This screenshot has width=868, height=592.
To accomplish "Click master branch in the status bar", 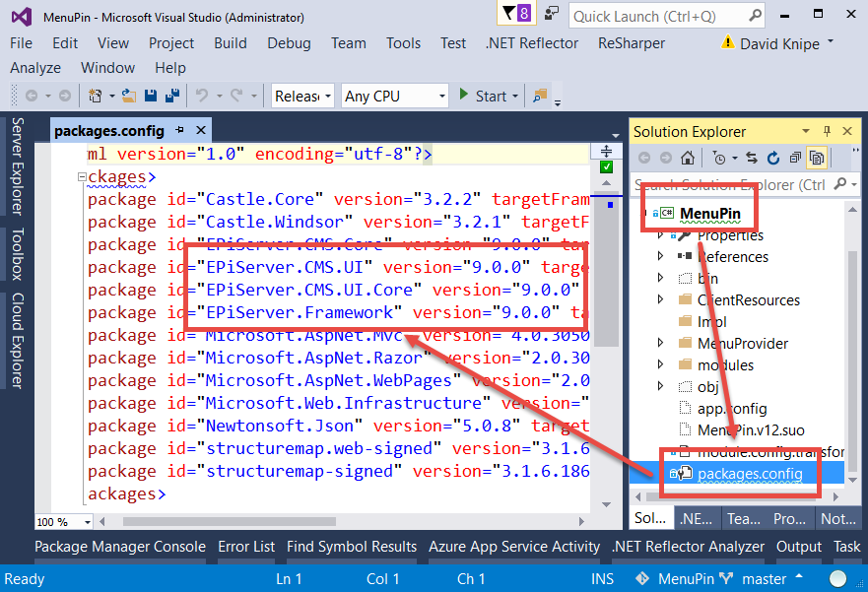I will coord(764,578).
